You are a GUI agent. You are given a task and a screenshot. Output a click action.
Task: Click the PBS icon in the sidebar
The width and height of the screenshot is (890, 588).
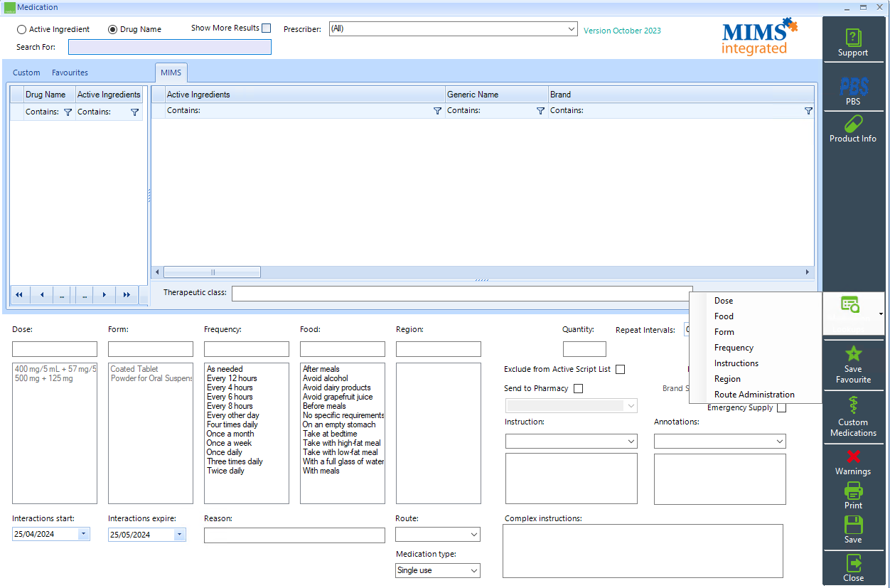[x=853, y=86]
